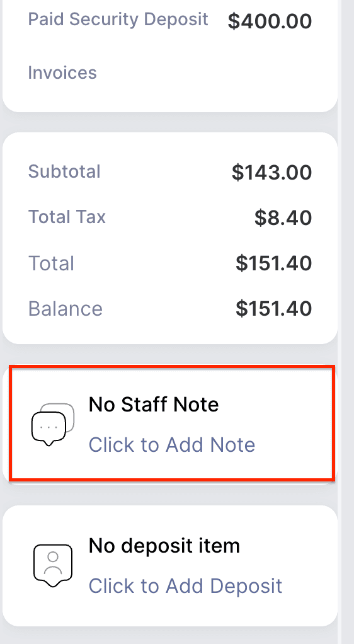Click the Total label
Screen dimensions: 354x644
[51, 263]
